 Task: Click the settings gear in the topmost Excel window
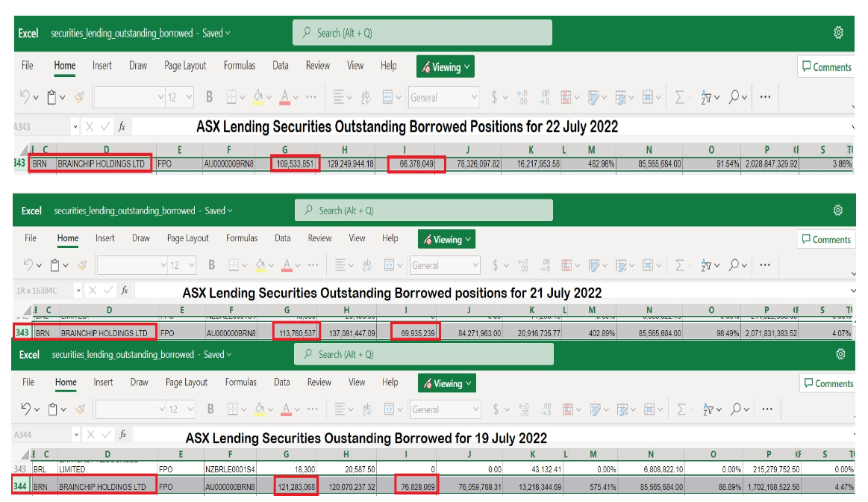click(x=838, y=33)
